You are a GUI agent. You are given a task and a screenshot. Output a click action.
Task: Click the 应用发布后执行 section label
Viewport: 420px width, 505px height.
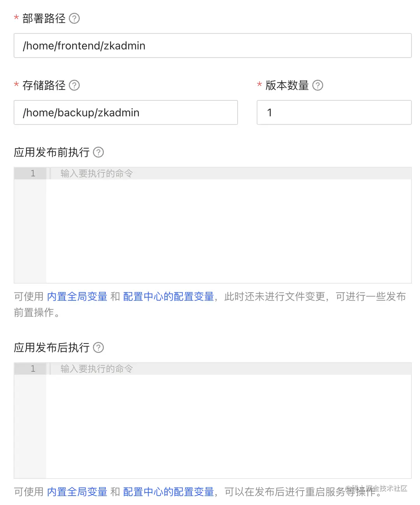pyautogui.click(x=52, y=347)
